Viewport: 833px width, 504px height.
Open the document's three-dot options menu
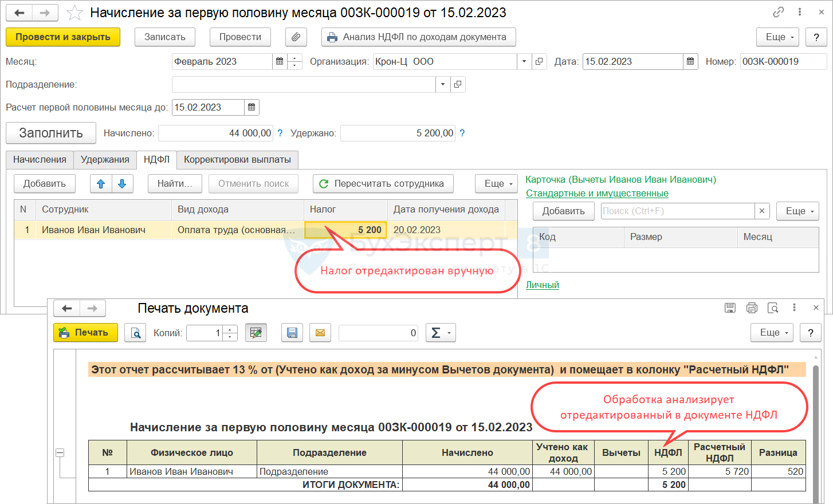click(x=800, y=12)
